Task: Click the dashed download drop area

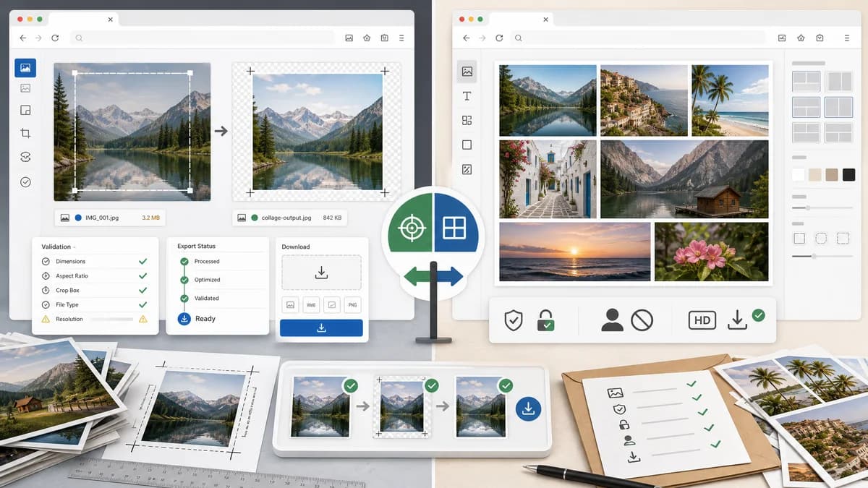Action: coord(321,273)
